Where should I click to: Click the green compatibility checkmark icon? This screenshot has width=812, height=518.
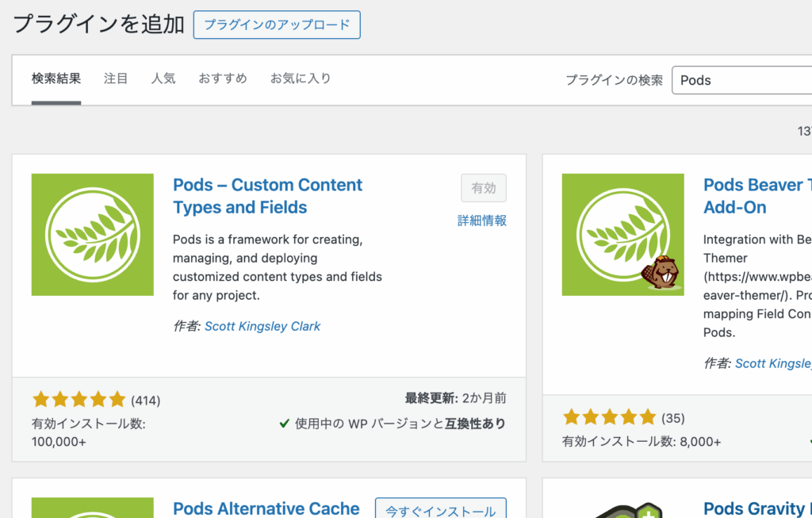(x=284, y=424)
